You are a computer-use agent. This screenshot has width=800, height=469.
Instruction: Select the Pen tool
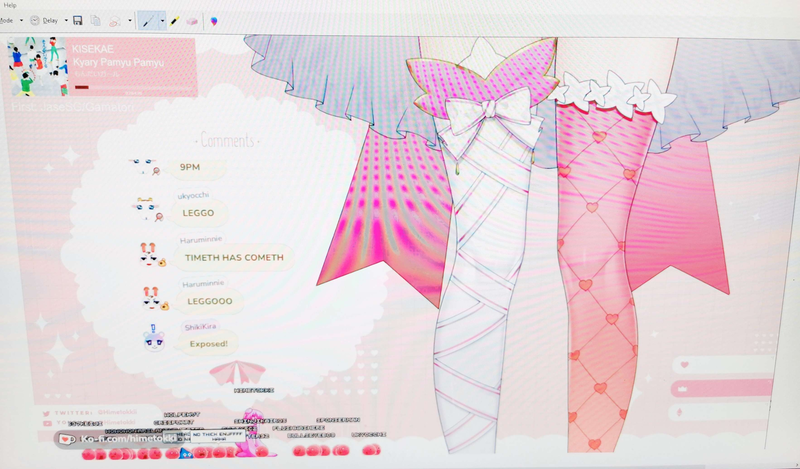(146, 20)
